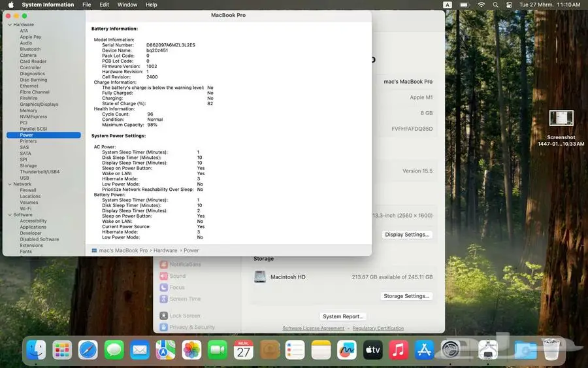Click 'Hardware' in the bottom path bar
This screenshot has width=588, height=368.
click(165, 250)
